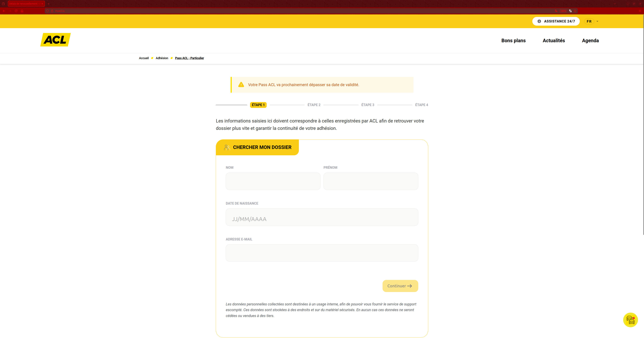Click the Date de naissance field

pyautogui.click(x=322, y=217)
